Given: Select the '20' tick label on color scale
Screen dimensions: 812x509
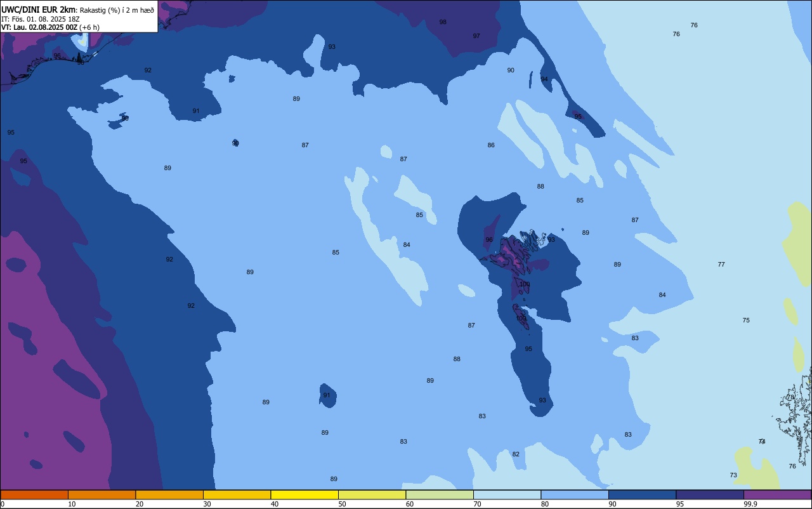Looking at the screenshot, I should 140,504.
